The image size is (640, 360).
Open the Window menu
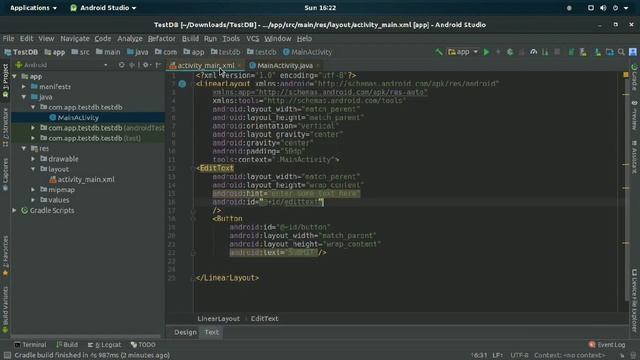click(x=278, y=38)
